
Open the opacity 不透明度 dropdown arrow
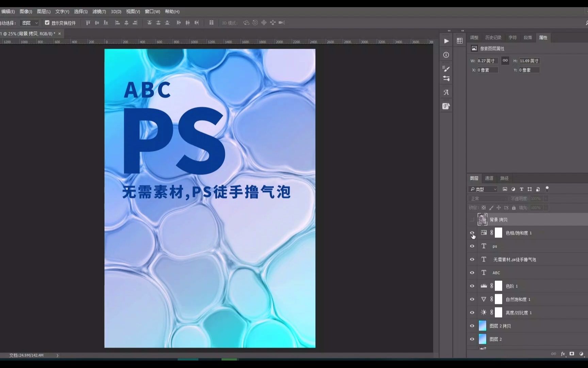546,199
